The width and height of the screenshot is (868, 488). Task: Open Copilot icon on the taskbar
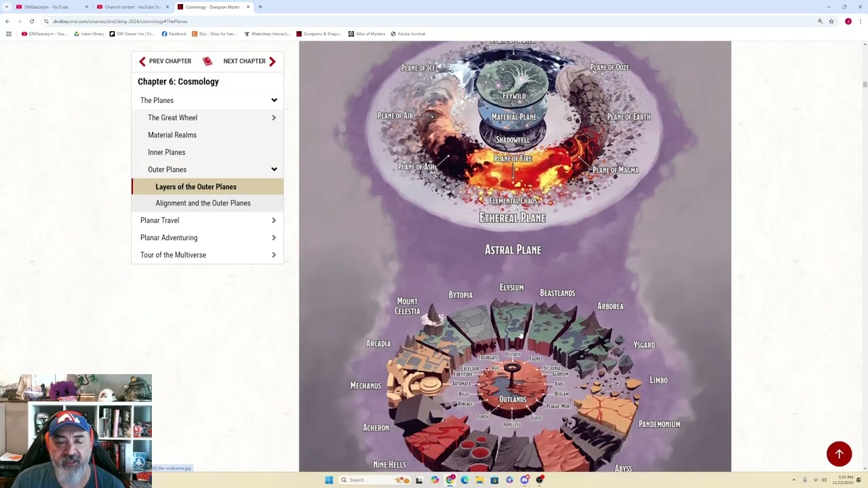pos(435,480)
